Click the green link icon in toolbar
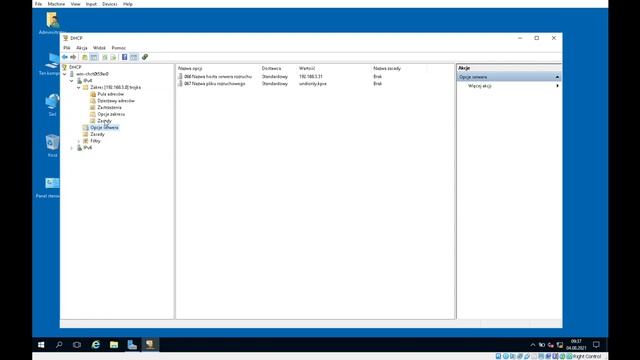The width and height of the screenshot is (640, 360). (x=145, y=57)
